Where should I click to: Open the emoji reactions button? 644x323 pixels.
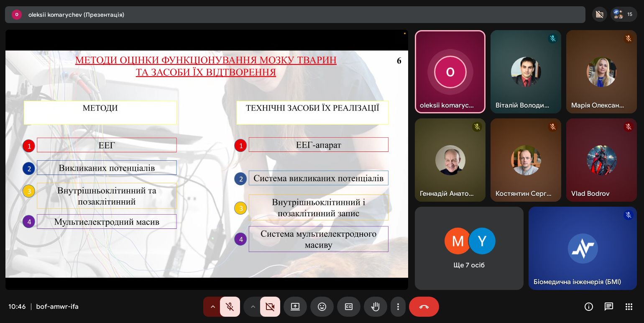click(x=322, y=307)
